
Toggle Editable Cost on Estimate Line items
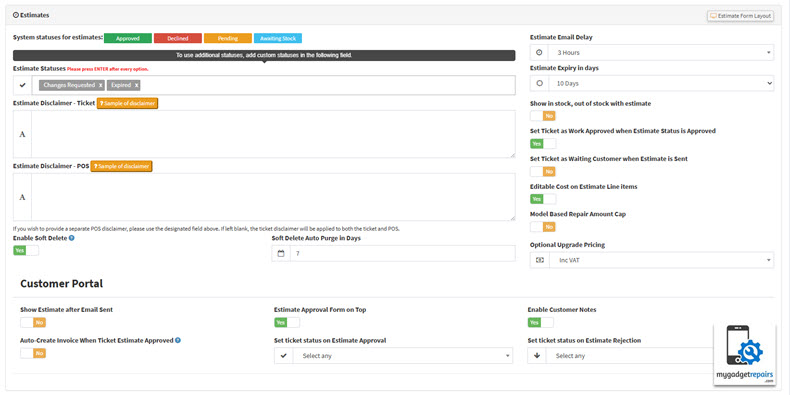coord(543,199)
